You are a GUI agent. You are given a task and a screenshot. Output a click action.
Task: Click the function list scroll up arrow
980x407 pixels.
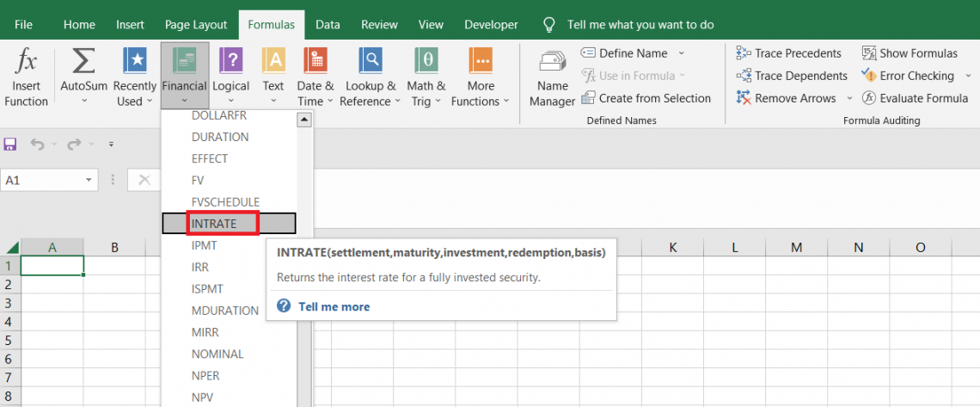(x=303, y=120)
